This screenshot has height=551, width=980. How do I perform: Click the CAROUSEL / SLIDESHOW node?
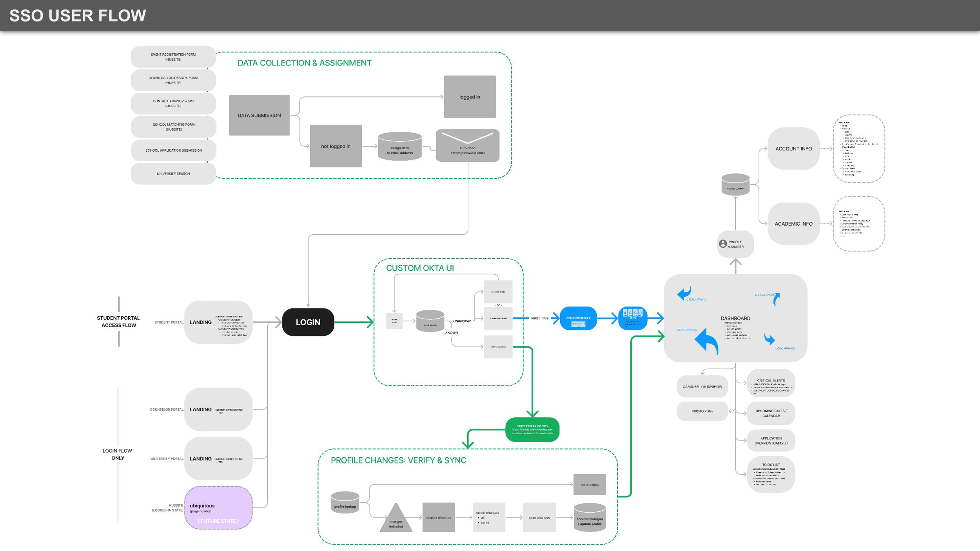[702, 386]
